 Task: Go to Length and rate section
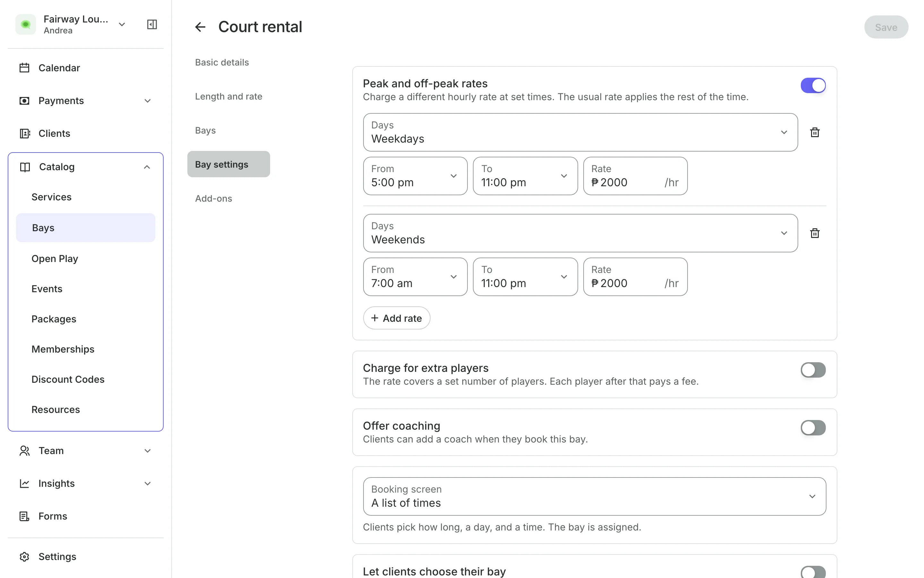pos(229,96)
